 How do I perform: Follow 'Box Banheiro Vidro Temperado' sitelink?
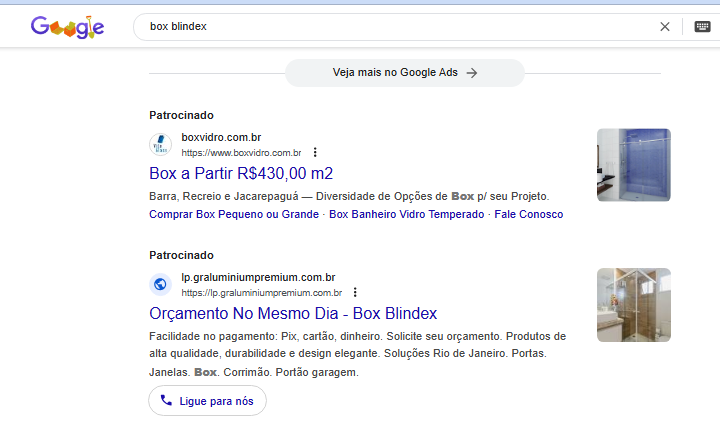406,214
